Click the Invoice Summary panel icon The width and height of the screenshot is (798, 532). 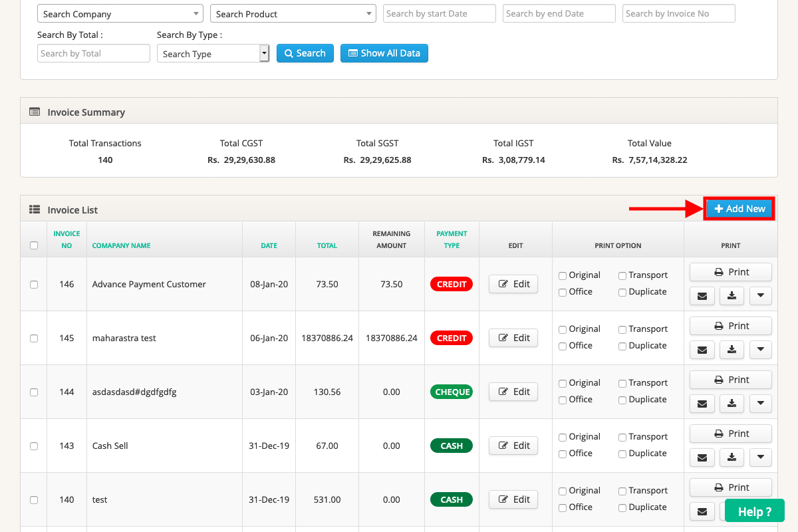tap(35, 112)
